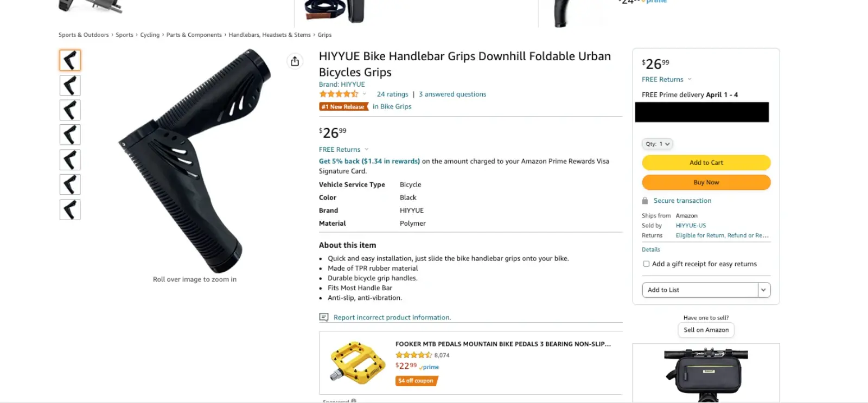This screenshot has width=868, height=403.
Task: Click the lock icon beside Secure transaction
Action: point(647,200)
